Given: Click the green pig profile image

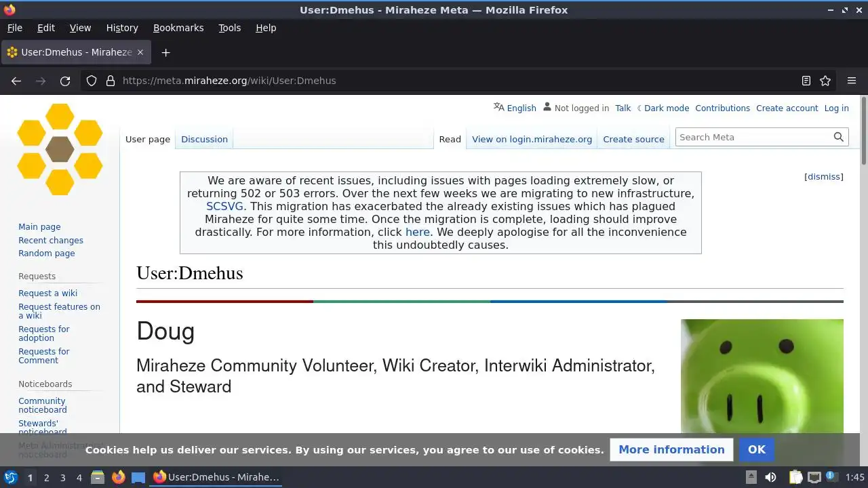Looking at the screenshot, I should tap(762, 376).
